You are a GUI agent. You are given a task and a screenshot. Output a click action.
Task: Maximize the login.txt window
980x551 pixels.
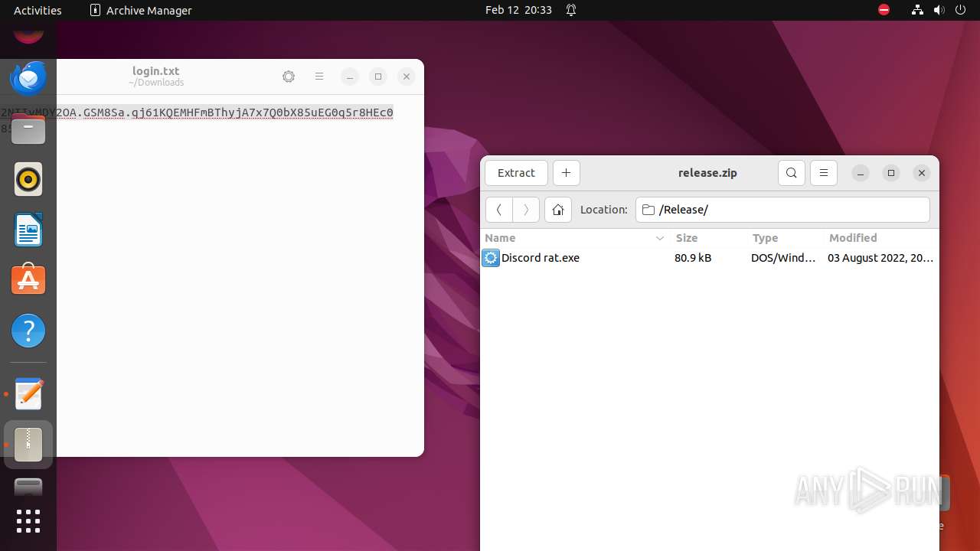378,77
